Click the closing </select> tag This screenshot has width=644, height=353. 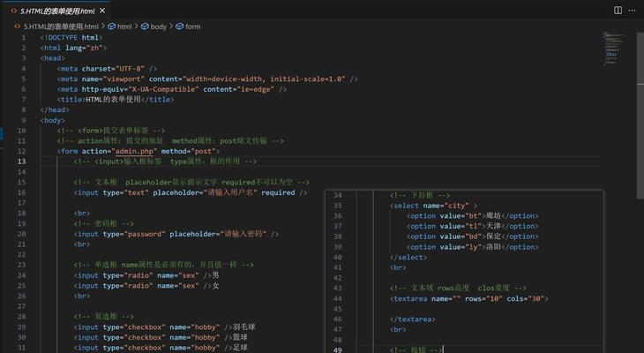(x=408, y=258)
